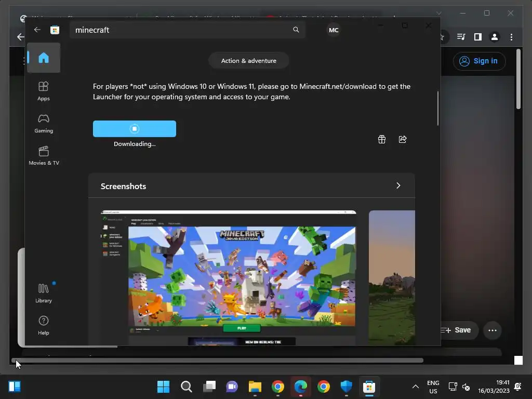
Task: Open Help in the sidebar
Action: (44, 325)
